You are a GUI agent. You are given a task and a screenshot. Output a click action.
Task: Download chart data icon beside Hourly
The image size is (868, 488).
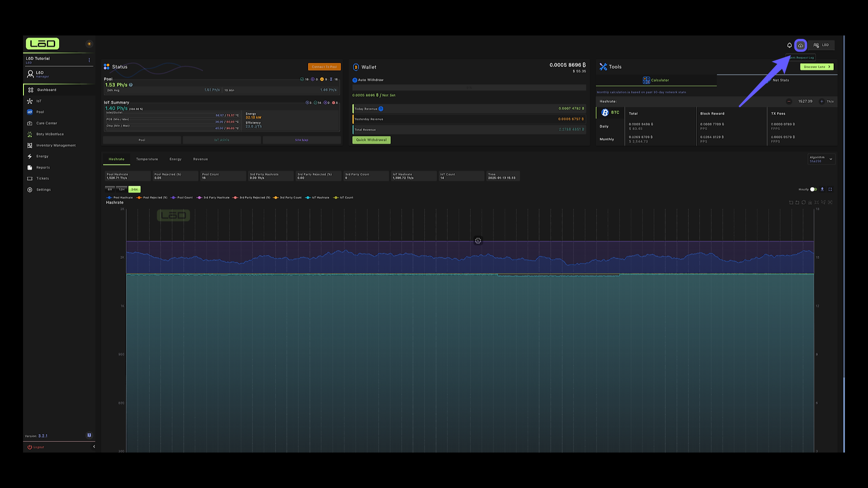pyautogui.click(x=822, y=189)
